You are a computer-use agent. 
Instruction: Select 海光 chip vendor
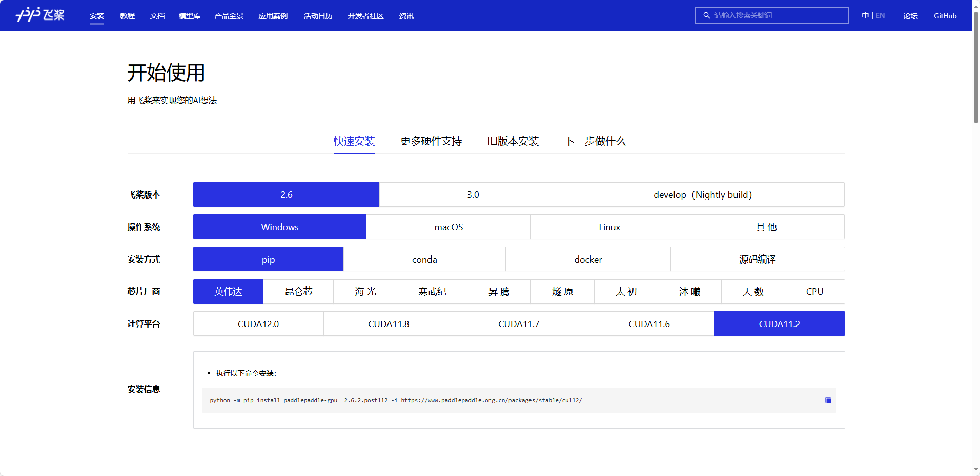click(x=365, y=291)
